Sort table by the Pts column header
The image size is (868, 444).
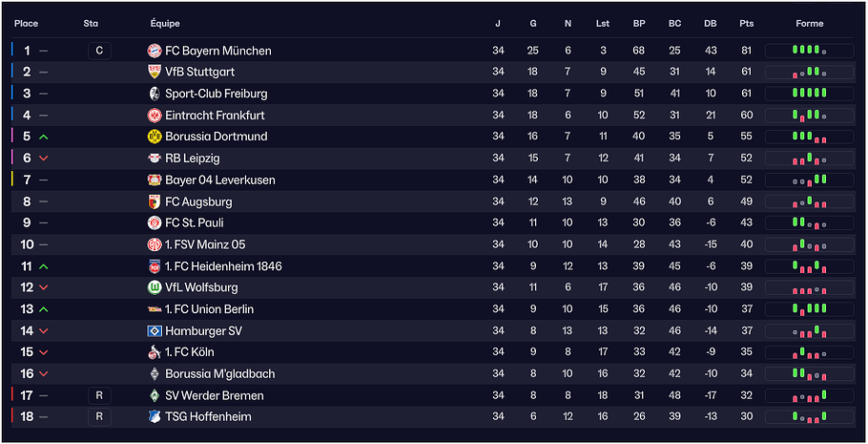[746, 23]
